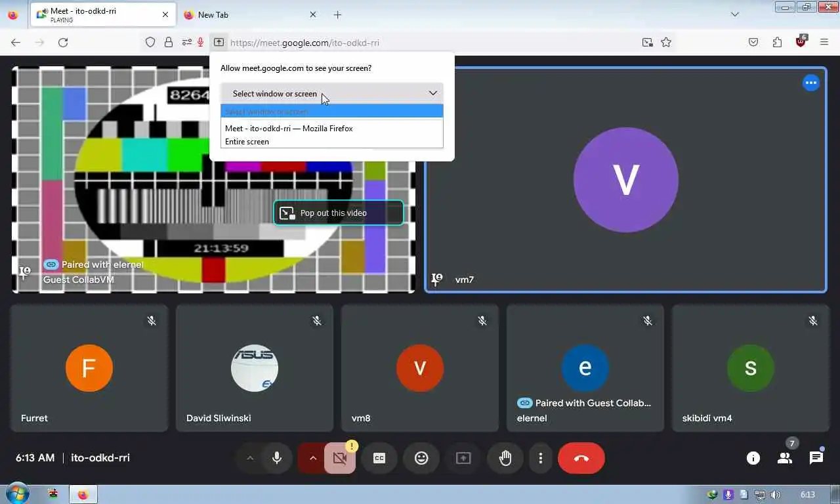Select the vm8 red V avatar
This screenshot has height=504, width=840.
420,368
